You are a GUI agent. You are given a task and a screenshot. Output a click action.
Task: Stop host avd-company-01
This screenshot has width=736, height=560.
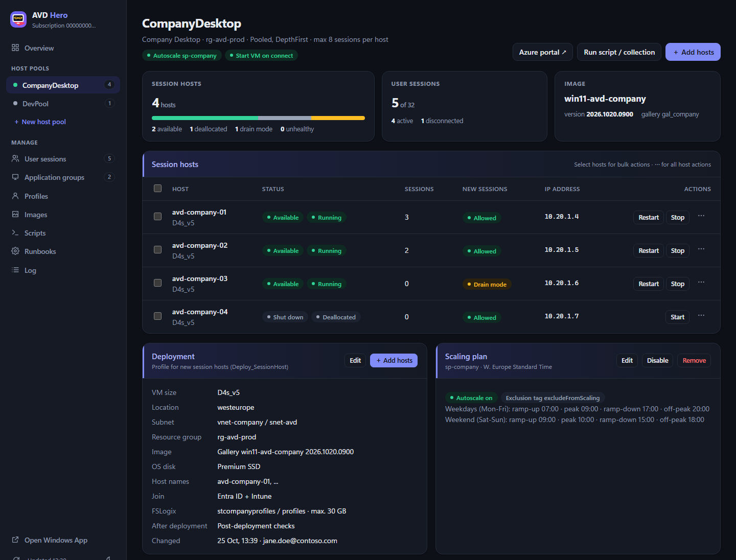pyautogui.click(x=678, y=217)
